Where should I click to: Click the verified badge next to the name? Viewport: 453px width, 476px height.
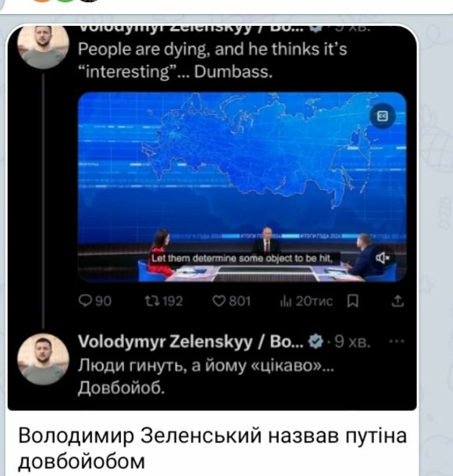click(316, 342)
